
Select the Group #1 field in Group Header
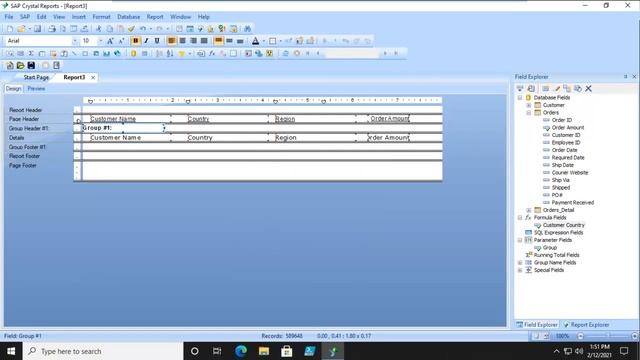coord(123,128)
